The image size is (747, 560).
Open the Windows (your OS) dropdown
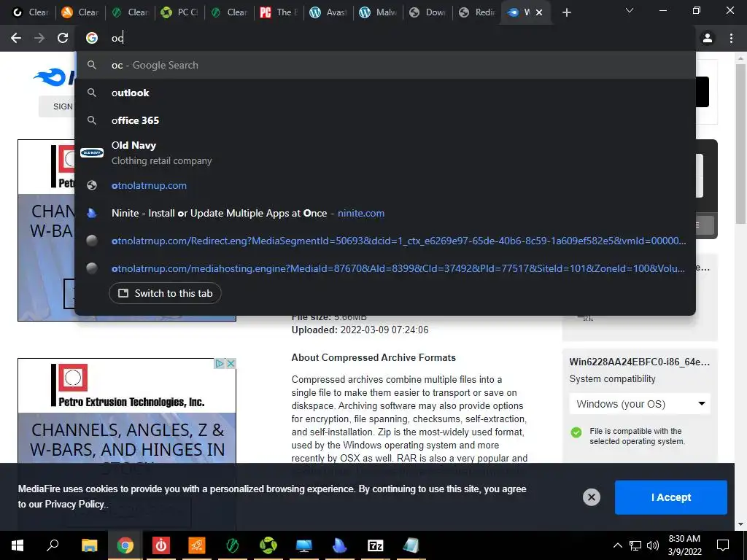[x=640, y=404]
